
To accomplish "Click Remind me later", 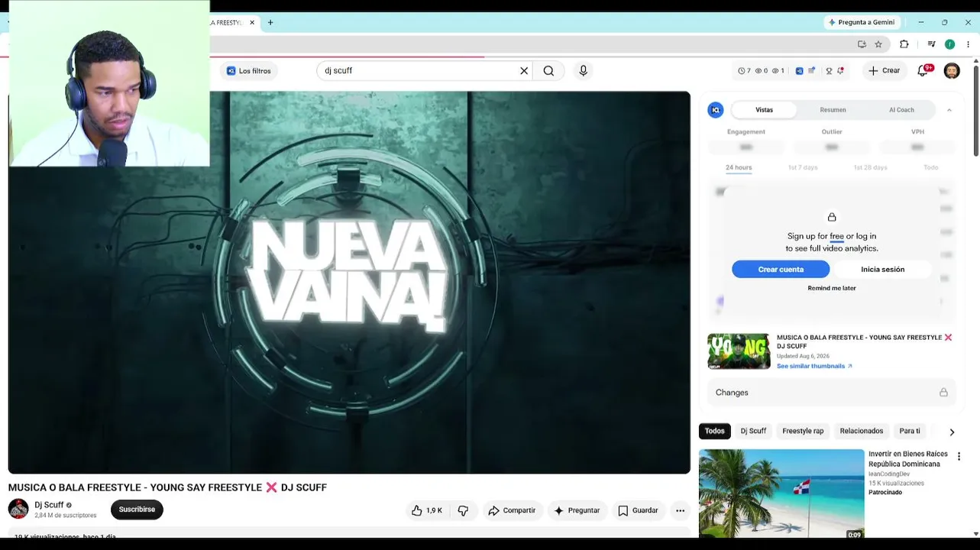I will point(832,288).
